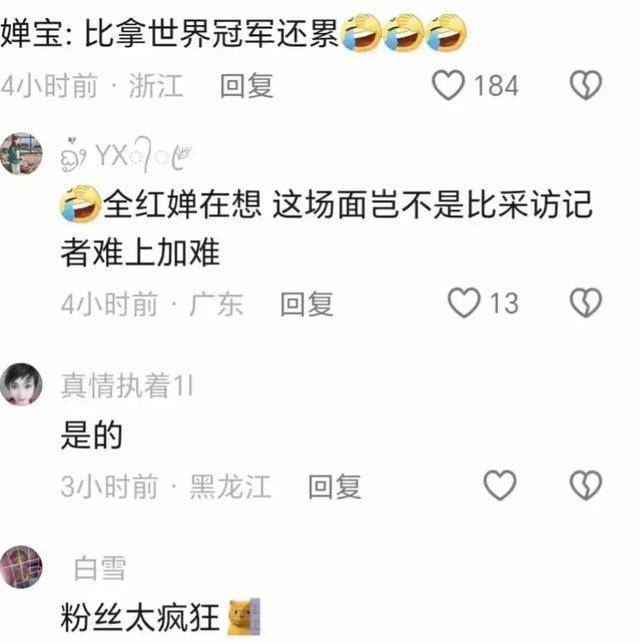The width and height of the screenshot is (640, 643).
Task: Tap the cat sticker in 白雪's comment
Action: 244,616
